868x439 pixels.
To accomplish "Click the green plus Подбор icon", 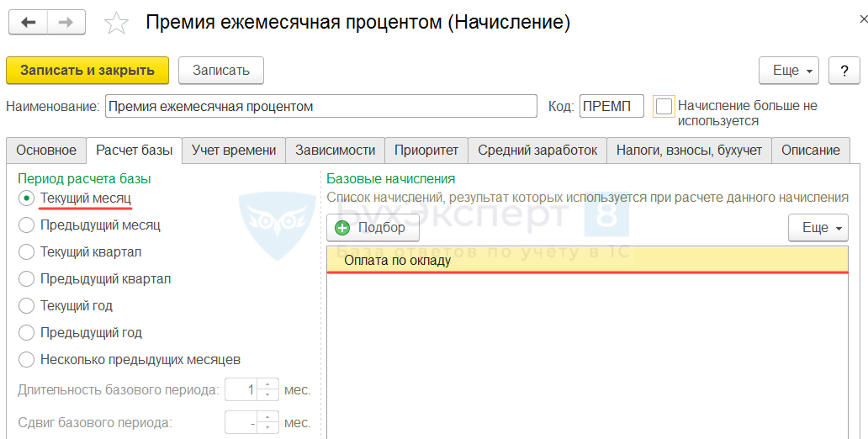I will [342, 228].
